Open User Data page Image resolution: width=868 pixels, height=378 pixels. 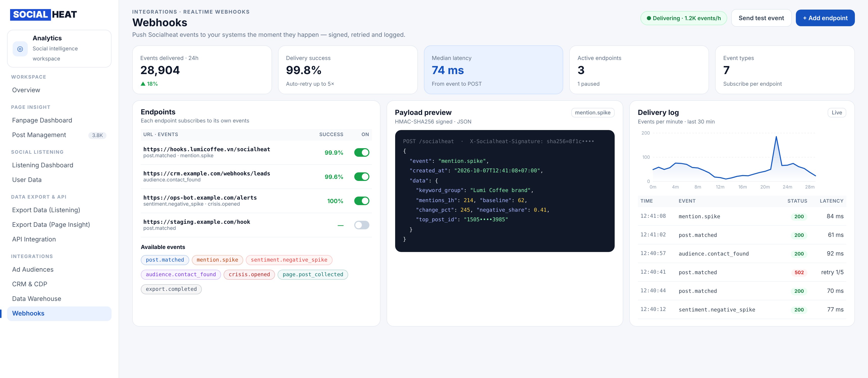coord(59,180)
